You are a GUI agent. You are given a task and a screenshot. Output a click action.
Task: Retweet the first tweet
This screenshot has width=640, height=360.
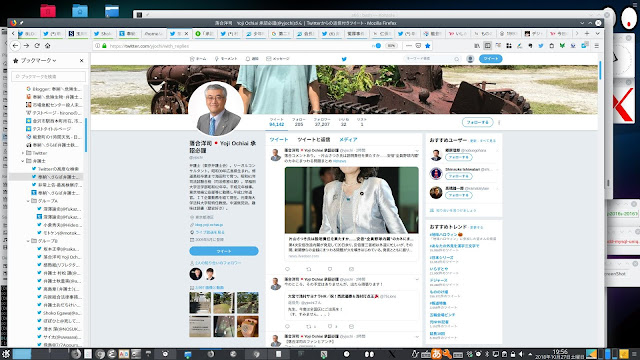309,269
